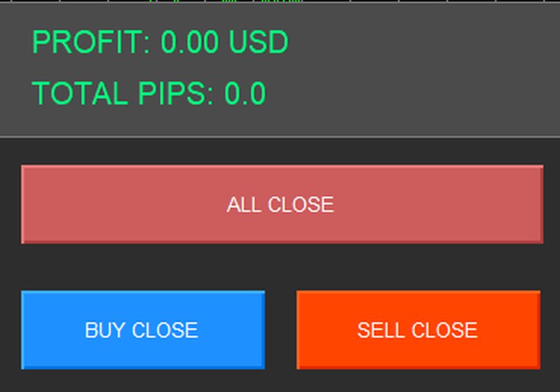Click the green tick marks in top strip
This screenshot has height=392, width=560.
pyautogui.click(x=281, y=1)
